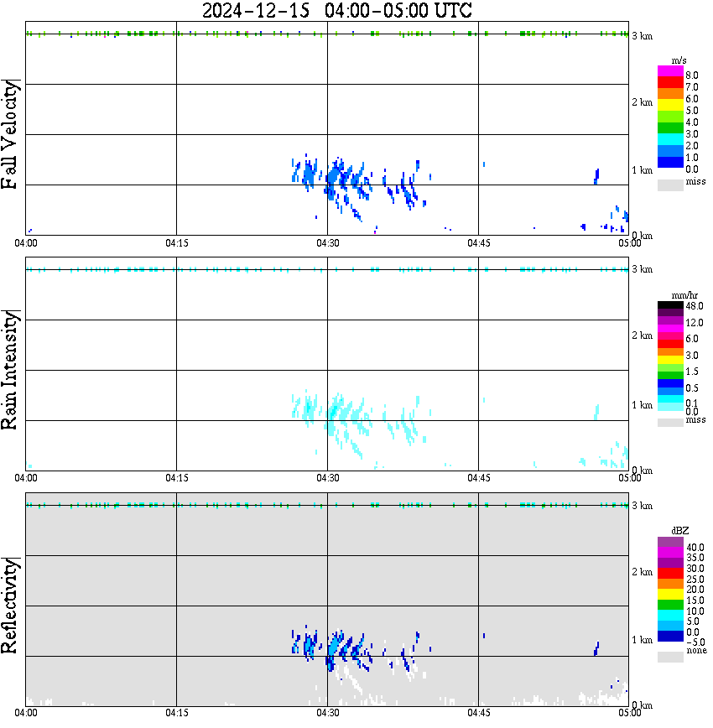The image size is (713, 728).
Task: Pick the orange 6.0 m/s swatch
Action: [670, 94]
